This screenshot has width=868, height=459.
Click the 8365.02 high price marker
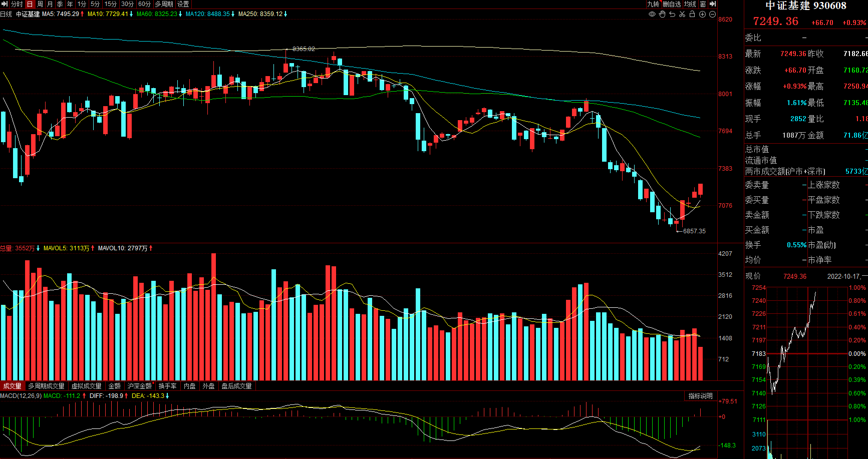click(x=304, y=49)
